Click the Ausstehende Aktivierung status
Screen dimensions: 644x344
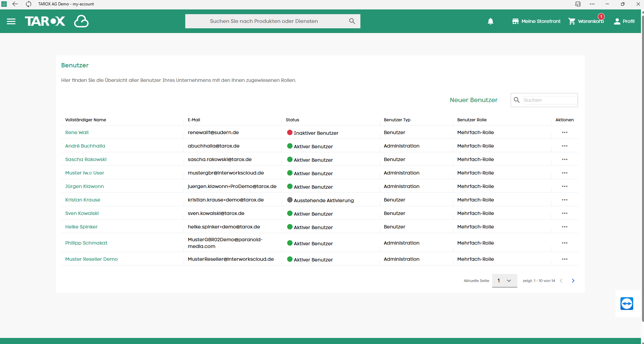click(320, 200)
